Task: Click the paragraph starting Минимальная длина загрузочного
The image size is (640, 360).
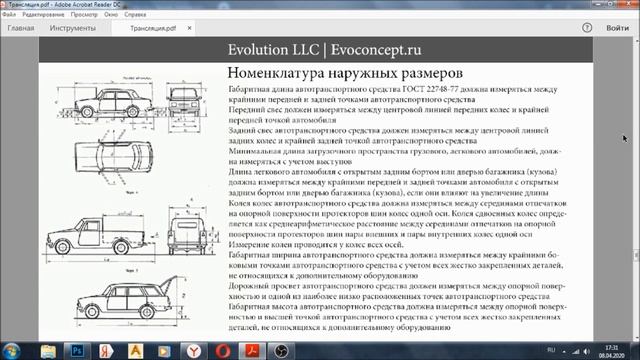Action: click(395, 156)
